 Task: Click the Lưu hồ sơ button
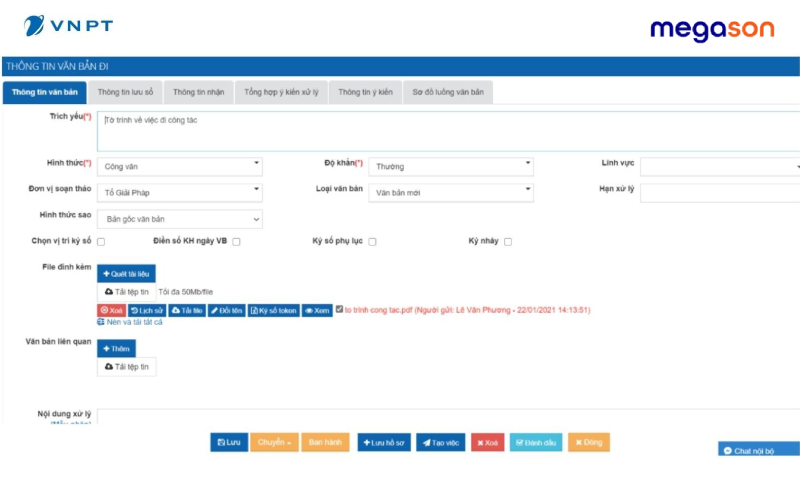(384, 442)
